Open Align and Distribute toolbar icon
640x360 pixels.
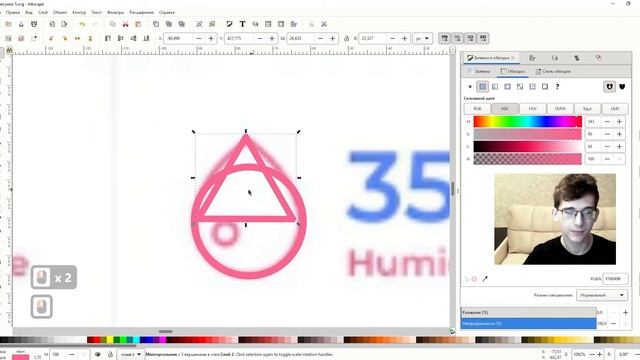294,24
